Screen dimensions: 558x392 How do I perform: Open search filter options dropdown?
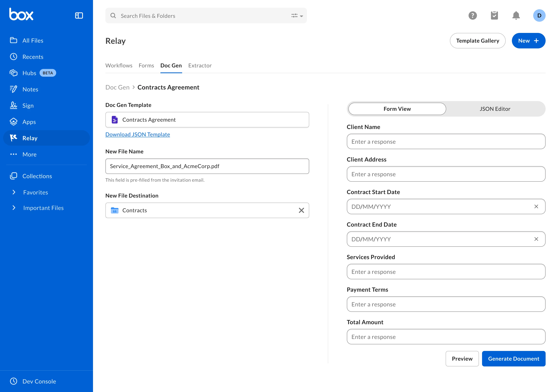click(297, 16)
